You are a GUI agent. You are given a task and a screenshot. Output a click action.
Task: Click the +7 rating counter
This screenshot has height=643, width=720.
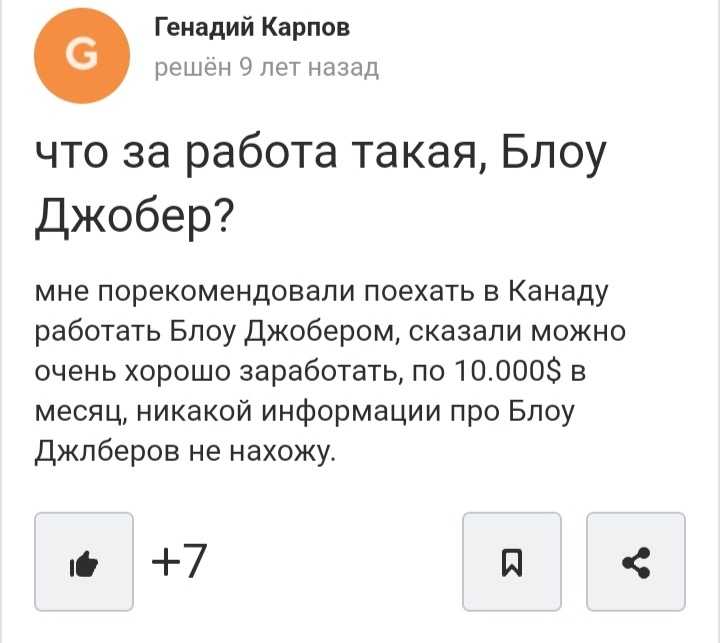[179, 561]
